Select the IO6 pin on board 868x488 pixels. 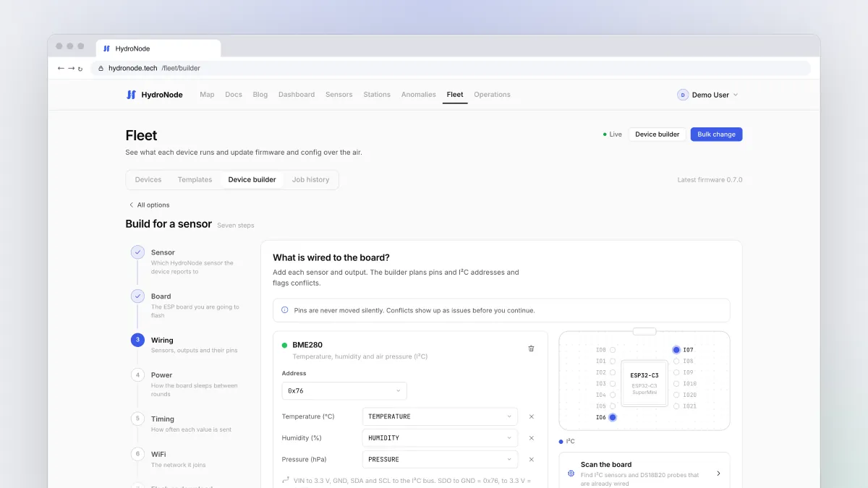click(613, 417)
